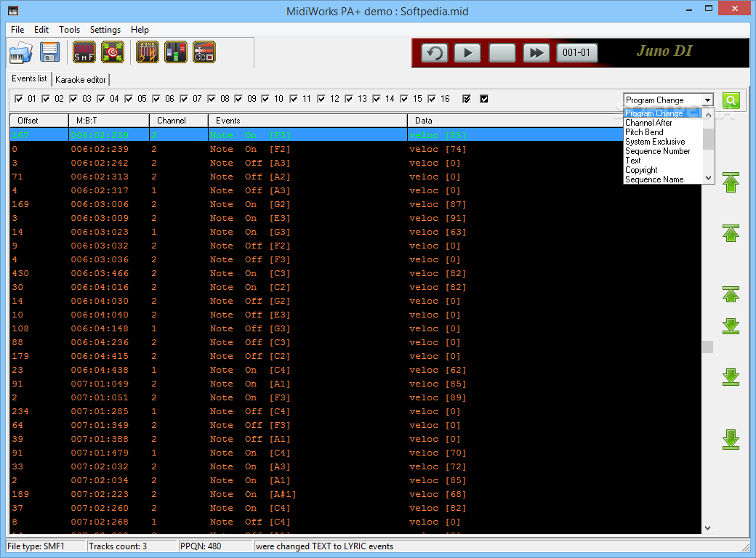The width and height of the screenshot is (756, 558).
Task: Open the 2345 notes channel tool icon
Action: pyautogui.click(x=148, y=52)
